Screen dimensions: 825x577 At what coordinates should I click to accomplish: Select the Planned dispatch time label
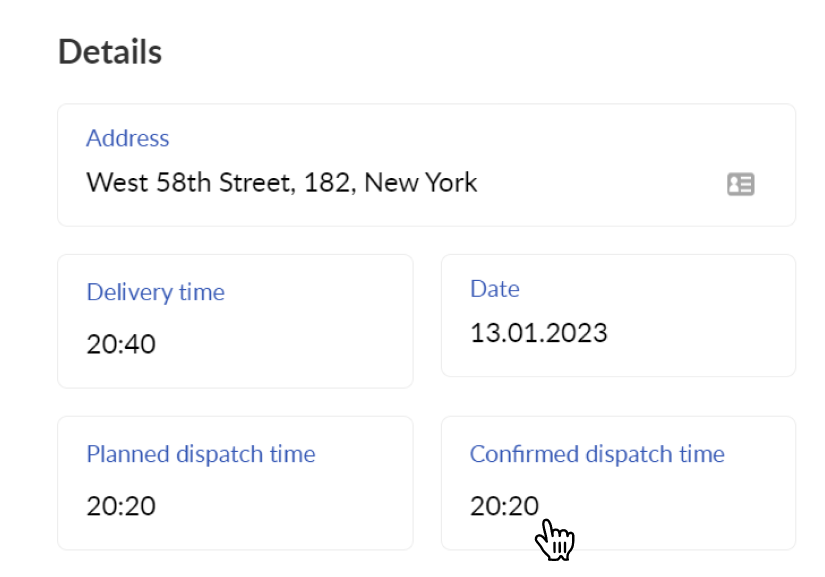coord(200,454)
